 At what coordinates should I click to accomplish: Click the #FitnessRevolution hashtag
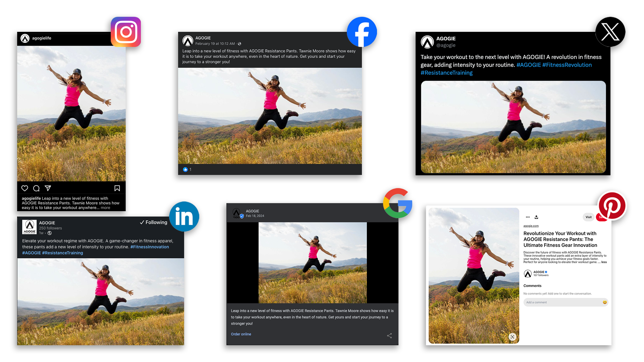[567, 65]
